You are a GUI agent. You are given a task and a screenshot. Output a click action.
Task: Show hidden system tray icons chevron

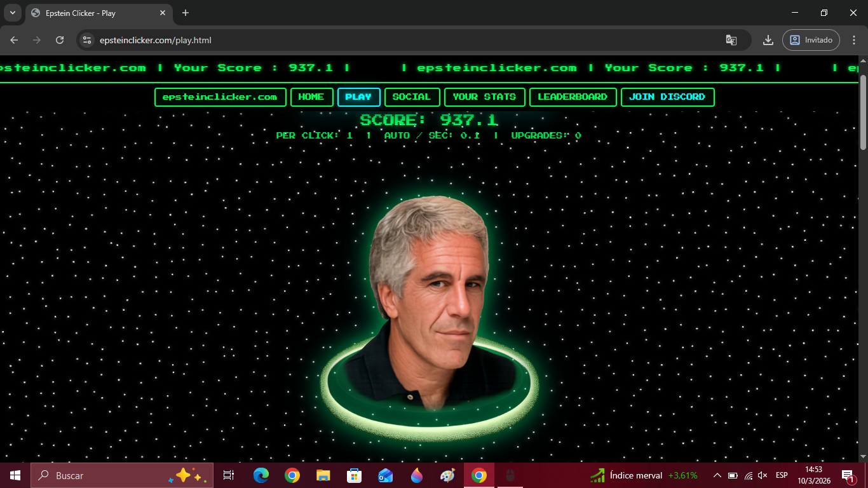click(x=717, y=475)
